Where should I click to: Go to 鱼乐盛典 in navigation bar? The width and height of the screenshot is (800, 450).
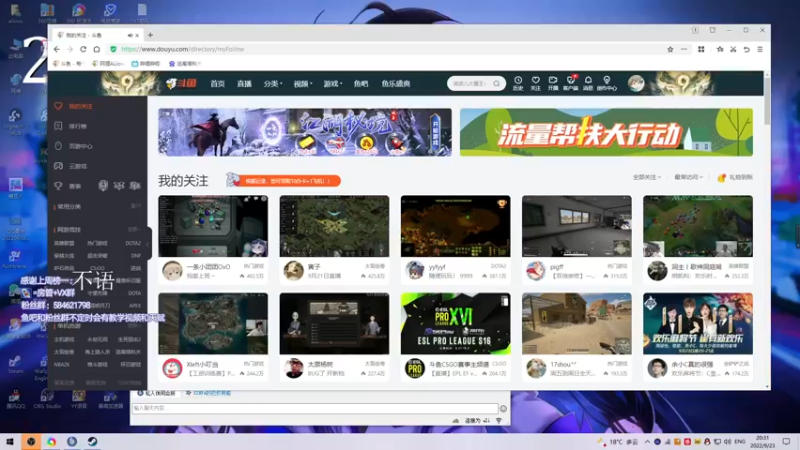click(396, 84)
